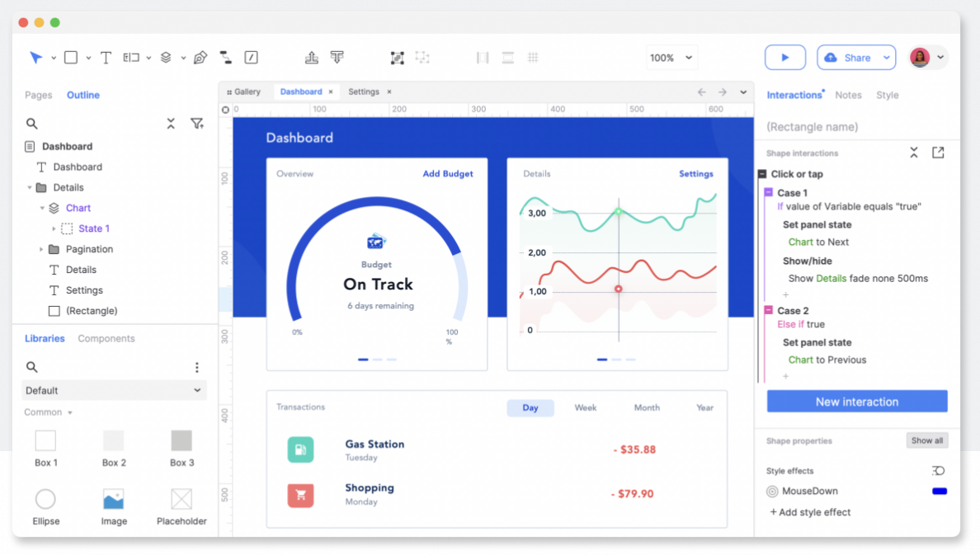Click the Box 3 gray swatch
The image size is (980, 555).
[181, 440]
